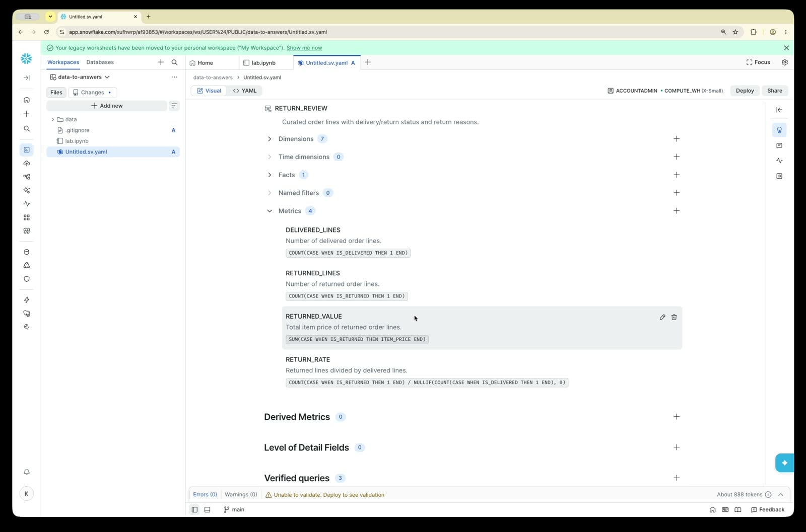Select the Files tab
The width and height of the screenshot is (806, 532).
pyautogui.click(x=56, y=93)
